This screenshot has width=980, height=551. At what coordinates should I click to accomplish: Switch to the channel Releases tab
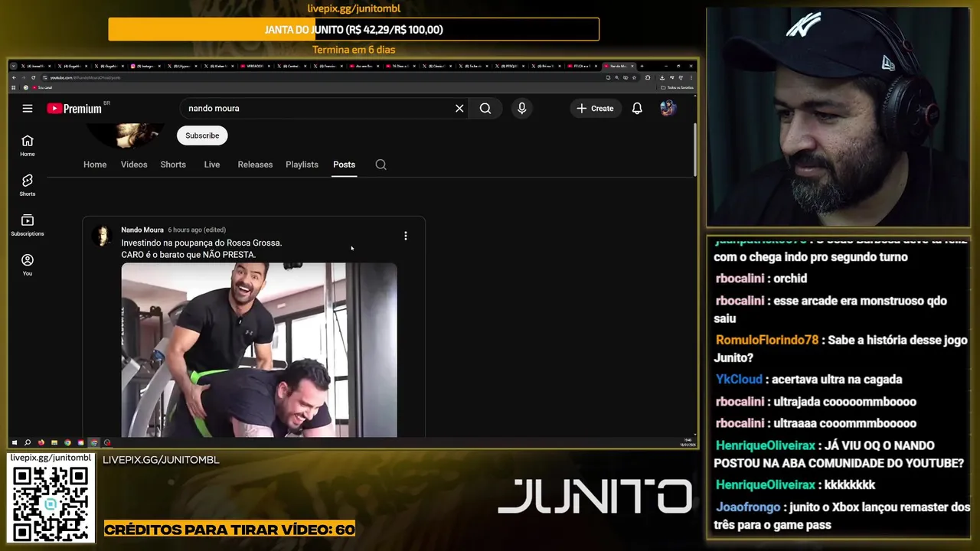coord(255,165)
